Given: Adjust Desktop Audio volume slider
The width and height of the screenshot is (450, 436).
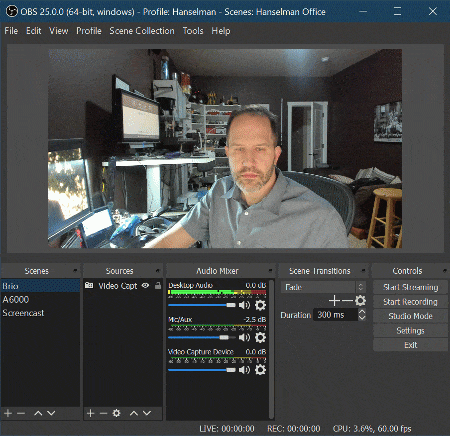Looking at the screenshot, I should click(x=202, y=305).
